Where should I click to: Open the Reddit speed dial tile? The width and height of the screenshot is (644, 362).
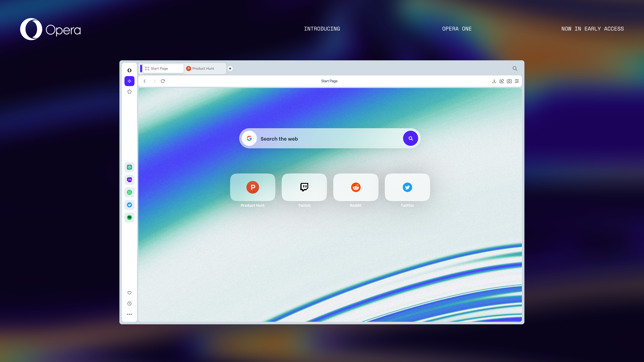pyautogui.click(x=356, y=187)
